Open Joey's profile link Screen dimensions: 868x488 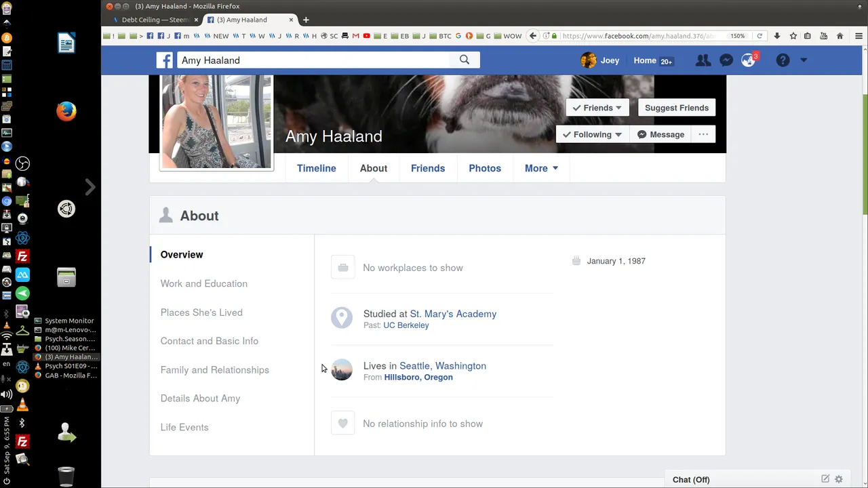600,60
